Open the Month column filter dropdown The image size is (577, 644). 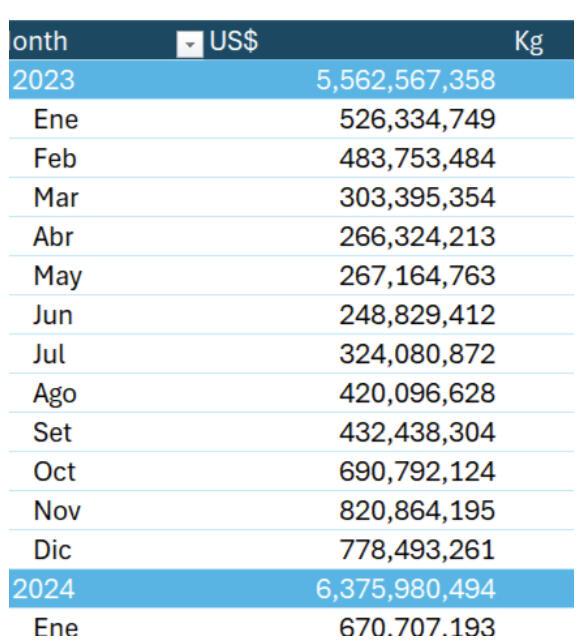click(189, 44)
